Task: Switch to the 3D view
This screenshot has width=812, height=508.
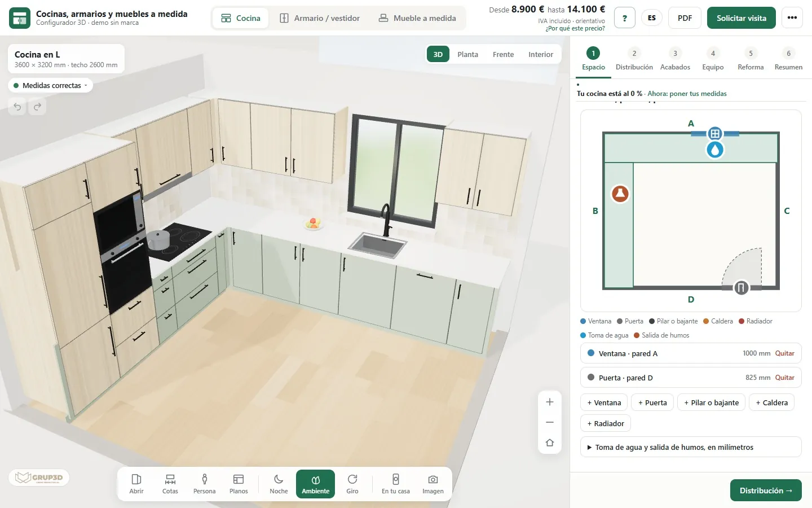Action: 438,54
